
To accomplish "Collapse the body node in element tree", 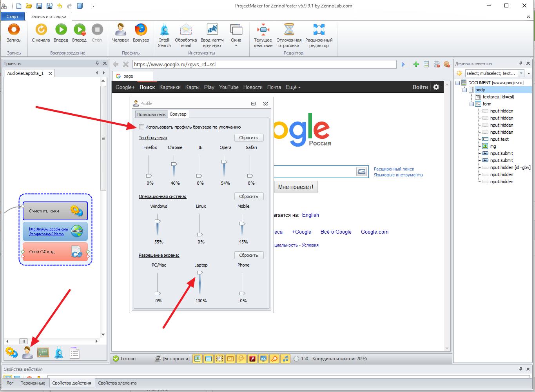I will [x=465, y=90].
